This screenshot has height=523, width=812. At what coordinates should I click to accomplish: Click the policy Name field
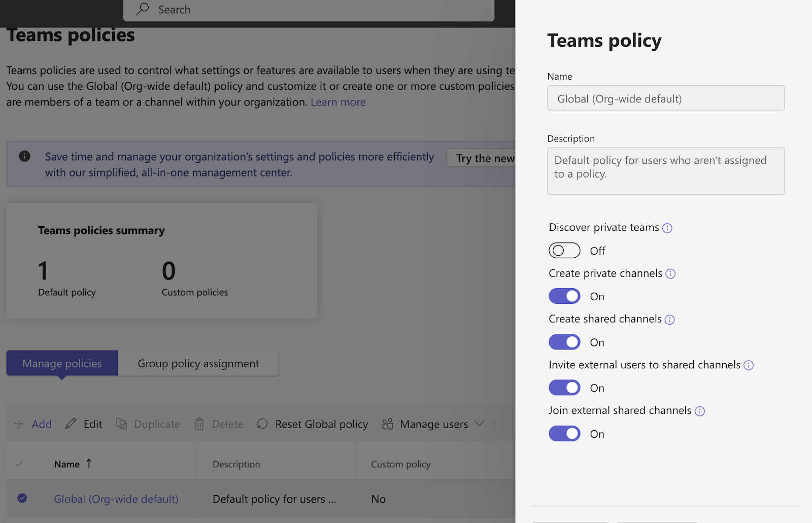click(666, 98)
